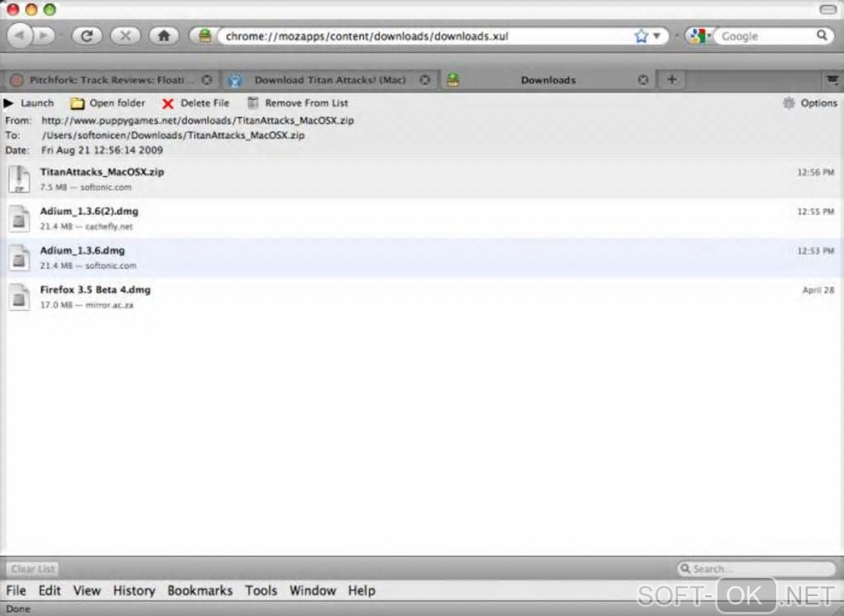Open the Help menu

(x=362, y=590)
